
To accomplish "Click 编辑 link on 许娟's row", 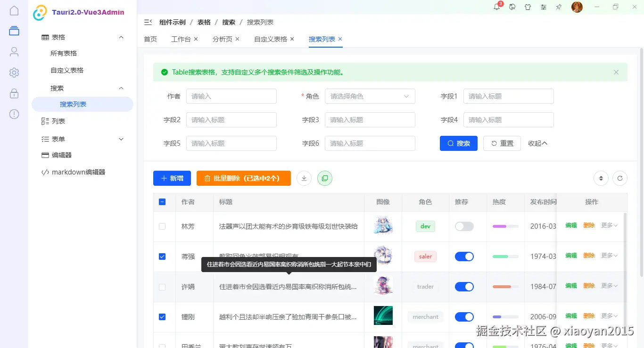I will pos(570,286).
